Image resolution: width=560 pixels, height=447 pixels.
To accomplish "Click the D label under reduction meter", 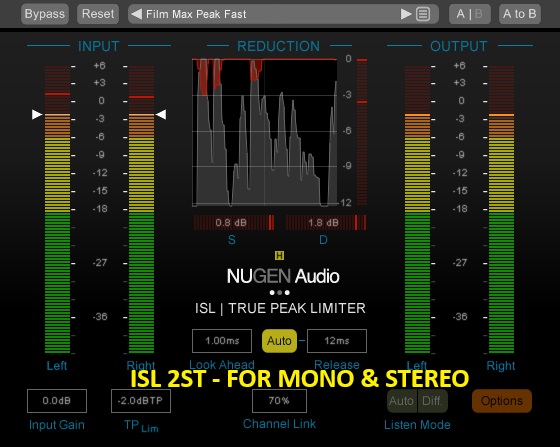I will click(x=323, y=240).
